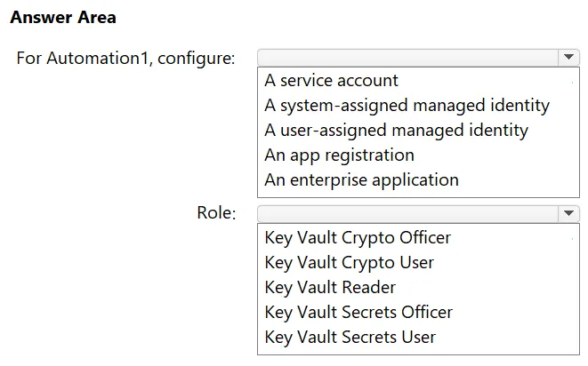This screenshot has height=366, width=588.
Task: Click the 'Role:' label
Action: point(216,213)
